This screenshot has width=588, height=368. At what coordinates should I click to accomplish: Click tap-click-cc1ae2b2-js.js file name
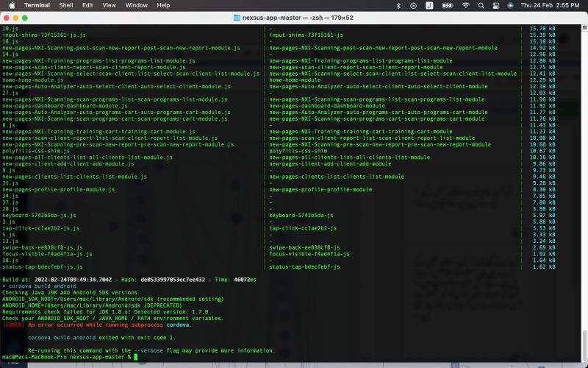41,228
